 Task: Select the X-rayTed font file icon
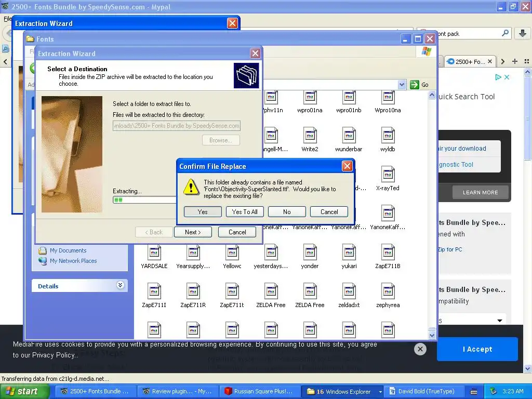coord(388,174)
